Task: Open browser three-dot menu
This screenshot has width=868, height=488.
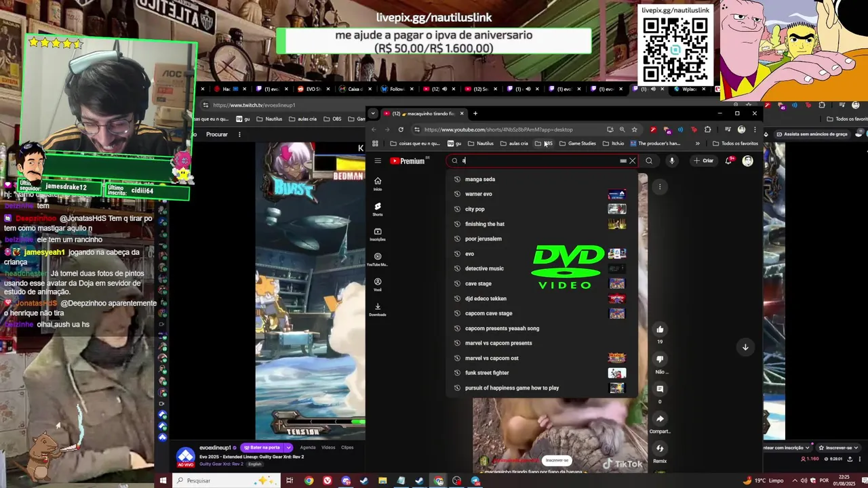Action: point(755,129)
